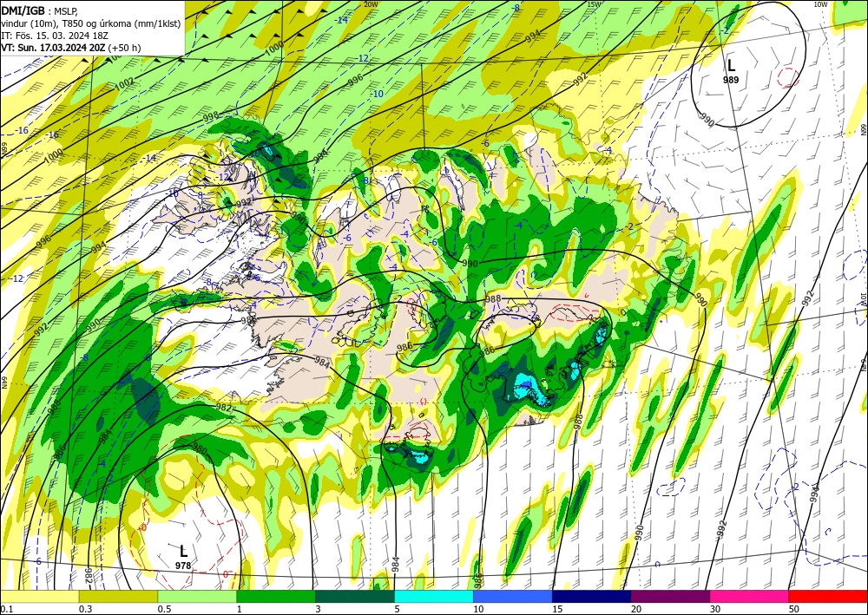The image size is (868, 615).
Task: Click the light yellow 0.1–0.3 legend swatch
Action: (39, 596)
